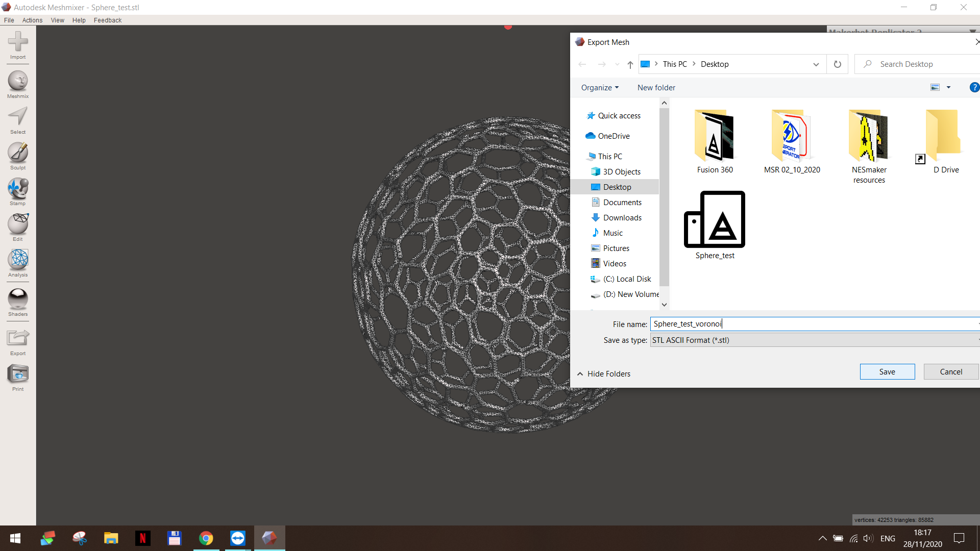Choose the Select tool
Image resolution: width=980 pixels, height=551 pixels.
(x=18, y=117)
